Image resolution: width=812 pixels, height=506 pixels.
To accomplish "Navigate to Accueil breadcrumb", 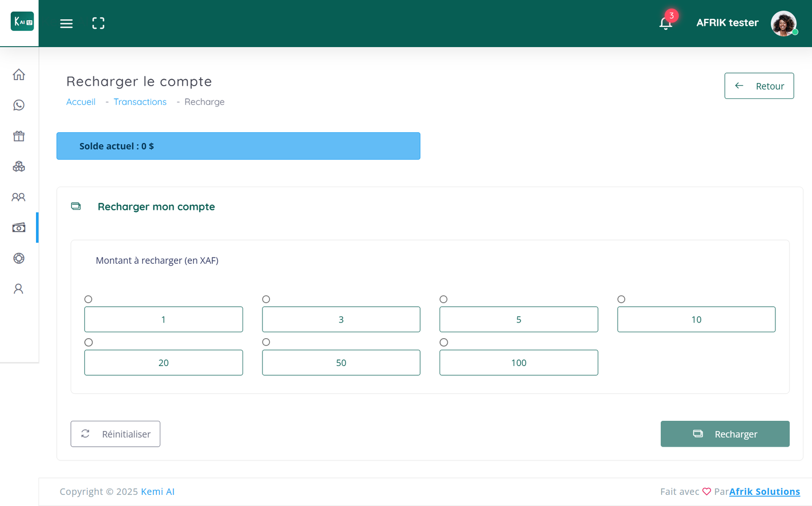I will click(x=81, y=102).
